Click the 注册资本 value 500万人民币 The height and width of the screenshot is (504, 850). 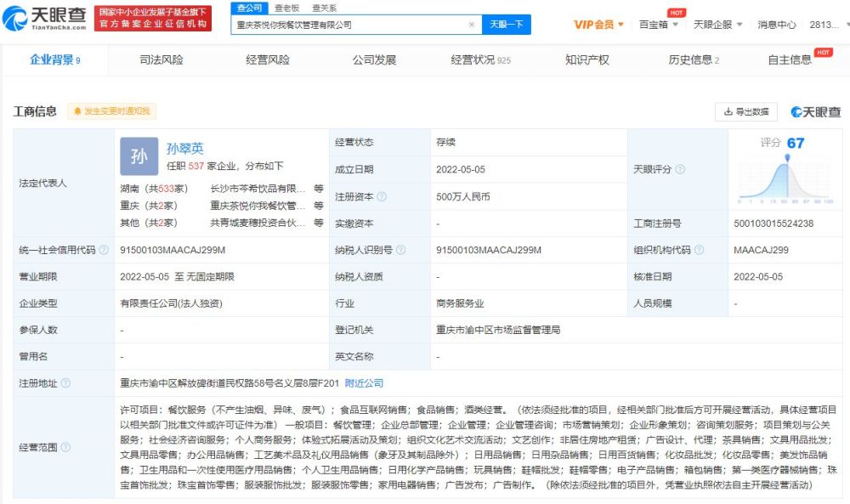point(463,196)
